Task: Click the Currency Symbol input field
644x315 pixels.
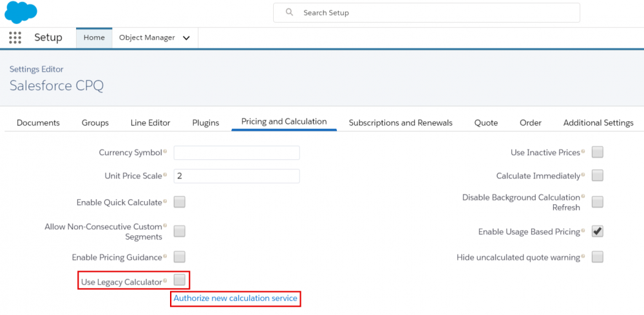Action: [x=236, y=153]
